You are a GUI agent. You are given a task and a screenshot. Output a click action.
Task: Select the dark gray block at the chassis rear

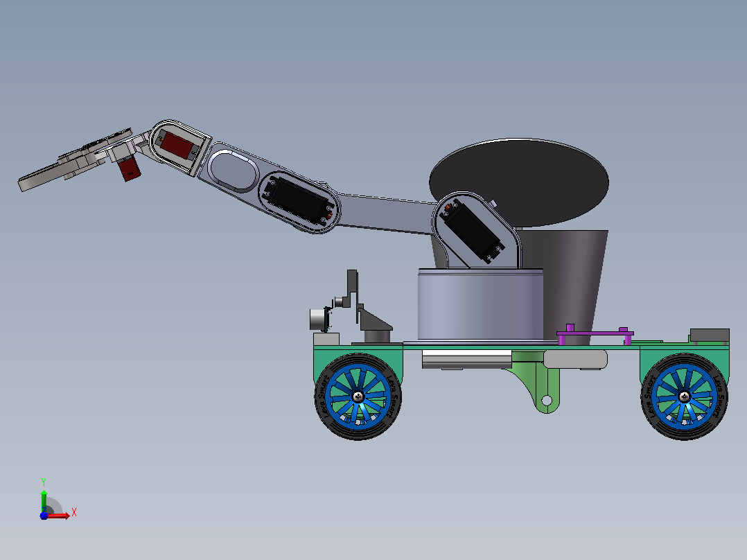point(710,335)
